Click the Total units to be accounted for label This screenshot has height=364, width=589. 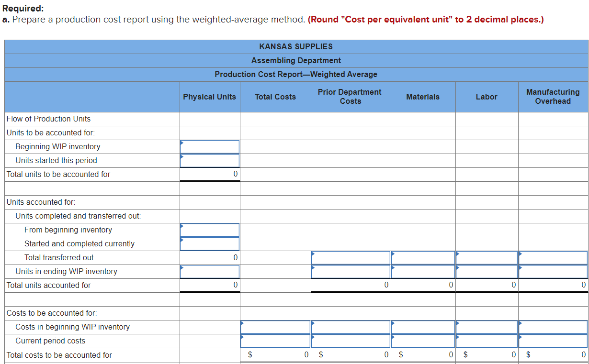[x=58, y=174]
